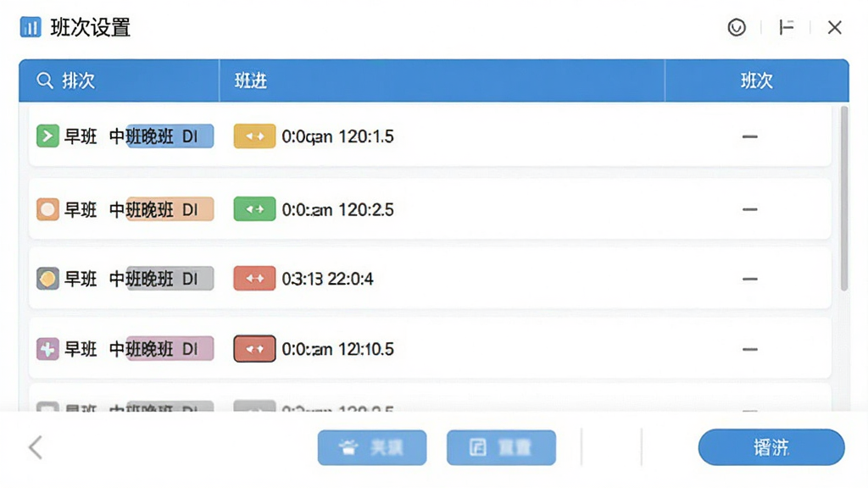Click the green arrow icon in the 120:1.5 row
Screen dimensions: 868x488
pyautogui.click(x=47, y=136)
